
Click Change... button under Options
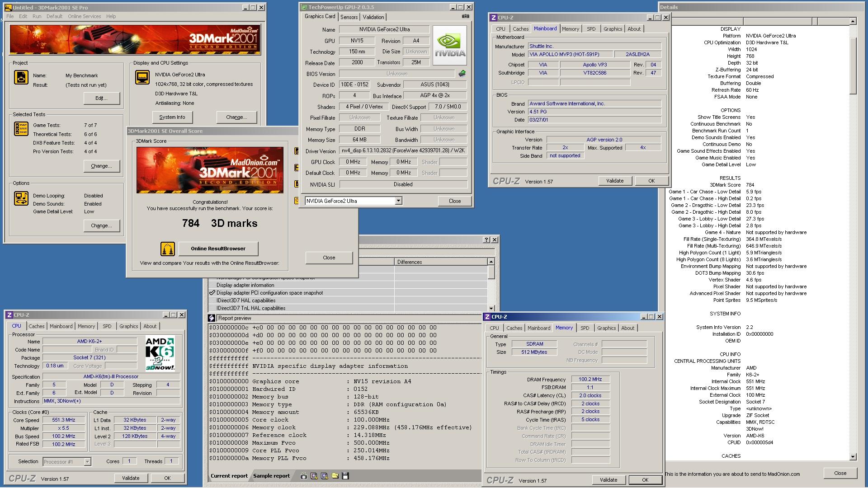[x=102, y=225]
